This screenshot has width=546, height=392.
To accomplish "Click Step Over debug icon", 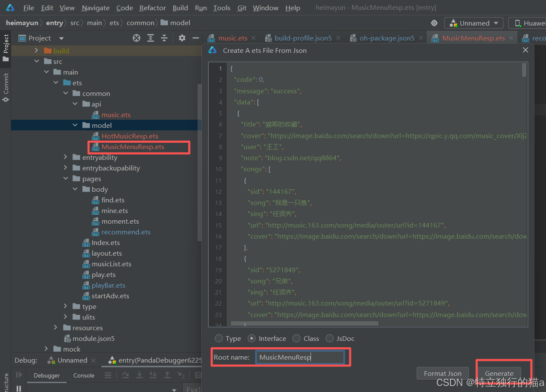I will pyautogui.click(x=125, y=375).
